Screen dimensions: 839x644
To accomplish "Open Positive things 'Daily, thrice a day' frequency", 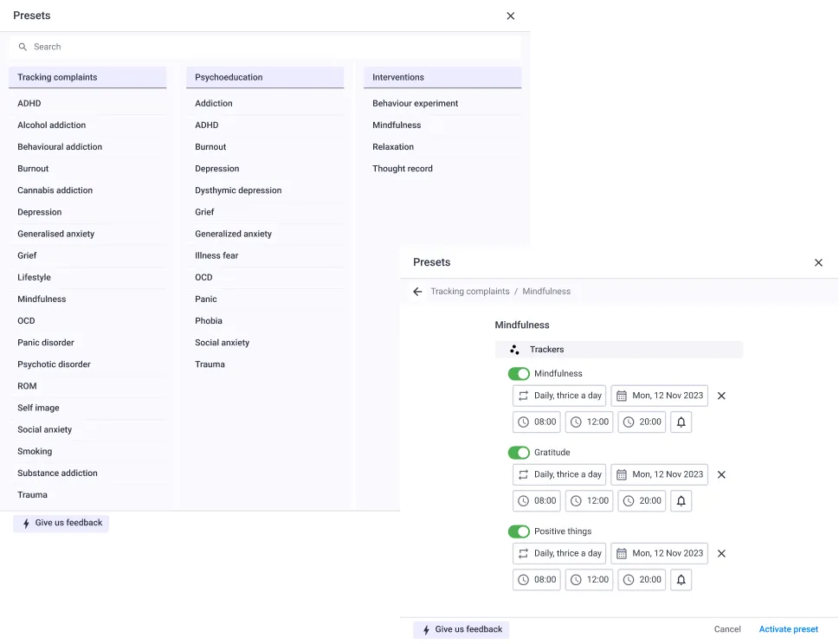I will 559,554.
